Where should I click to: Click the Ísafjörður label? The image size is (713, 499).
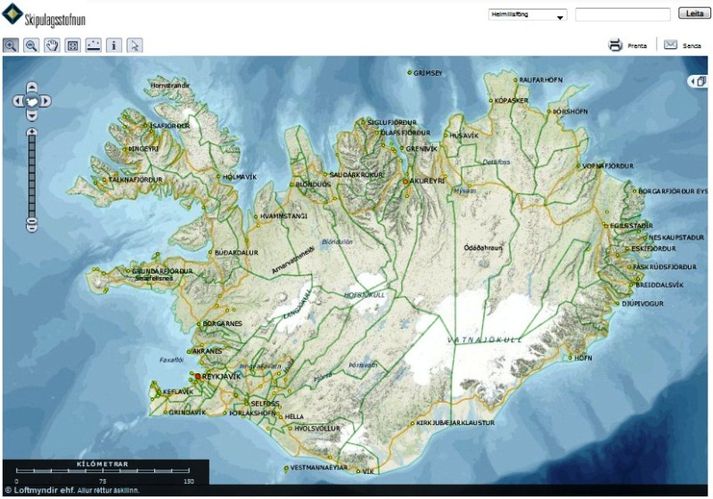(170, 126)
